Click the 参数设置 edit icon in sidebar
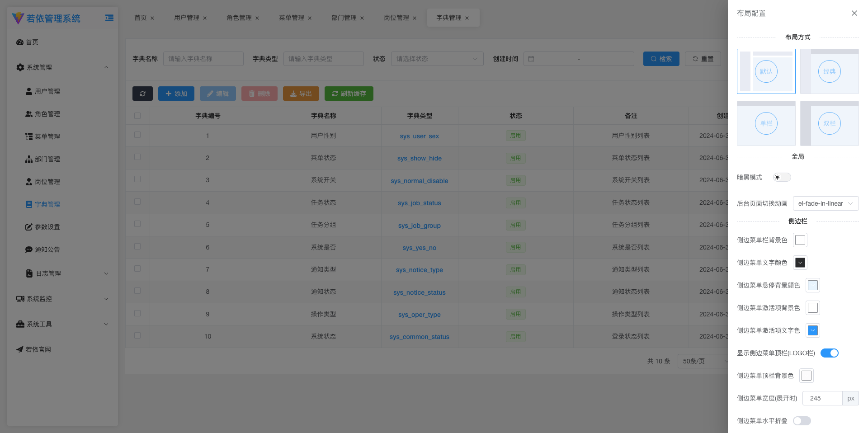The image size is (868, 433). (29, 227)
